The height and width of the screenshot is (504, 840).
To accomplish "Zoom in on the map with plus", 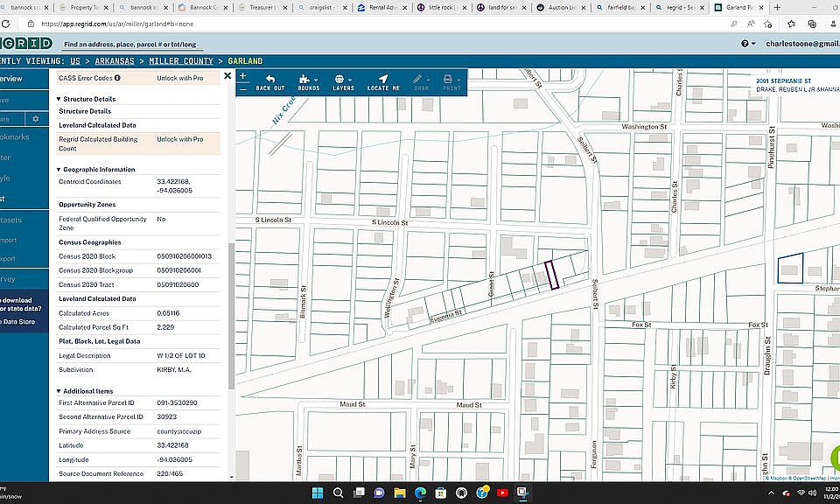I will [243, 76].
